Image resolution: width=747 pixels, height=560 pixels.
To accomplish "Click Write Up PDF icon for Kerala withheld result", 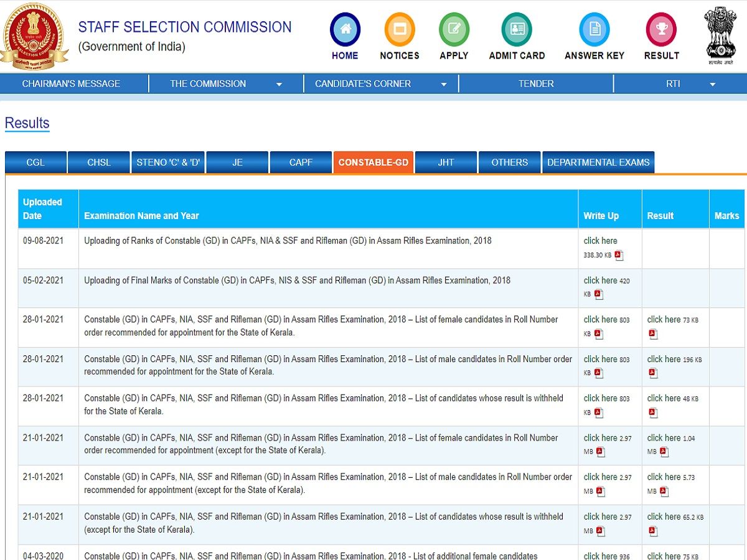I will click(598, 413).
